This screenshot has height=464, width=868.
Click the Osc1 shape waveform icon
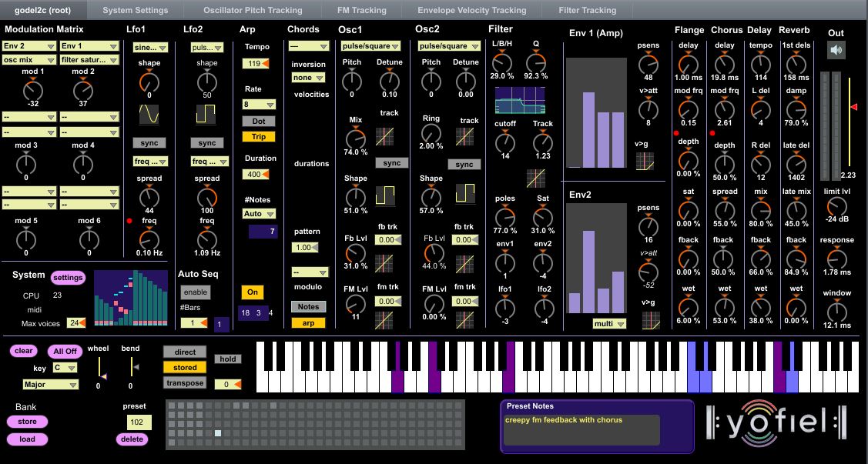[385, 195]
